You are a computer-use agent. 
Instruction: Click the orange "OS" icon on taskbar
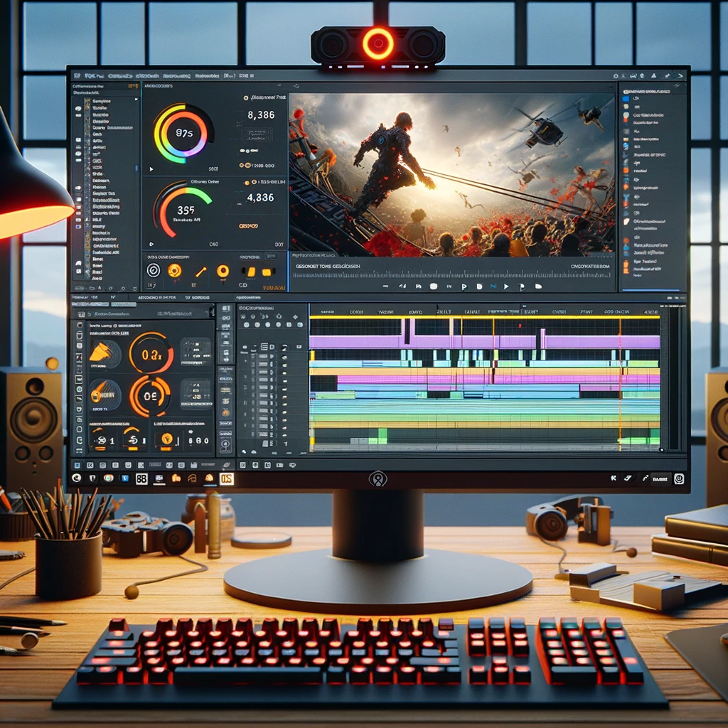tap(226, 479)
